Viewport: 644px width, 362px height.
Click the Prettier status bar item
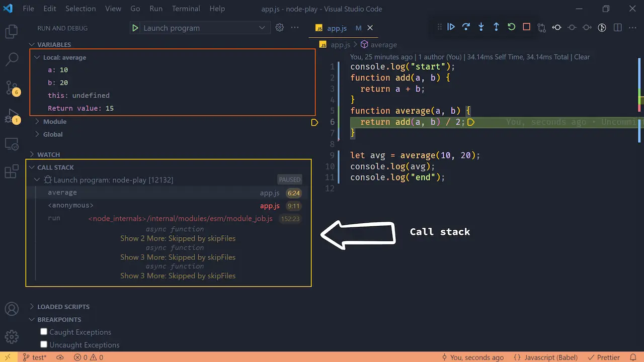pos(604,357)
